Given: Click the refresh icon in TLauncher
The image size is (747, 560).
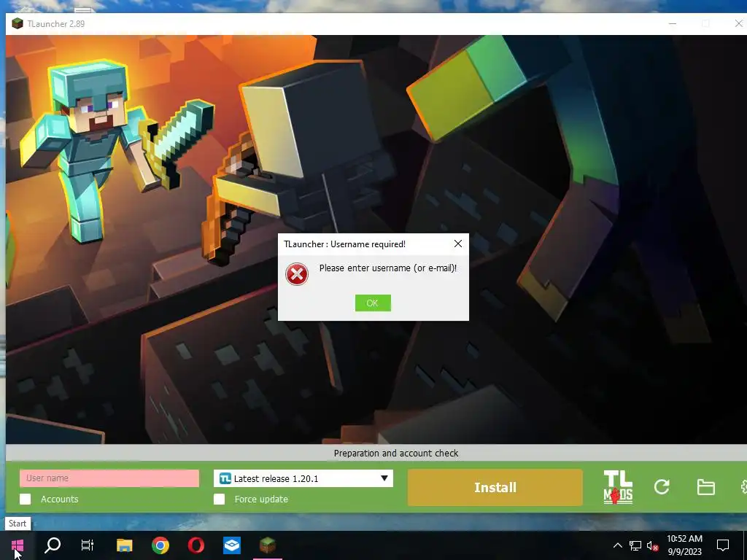Looking at the screenshot, I should [x=662, y=486].
